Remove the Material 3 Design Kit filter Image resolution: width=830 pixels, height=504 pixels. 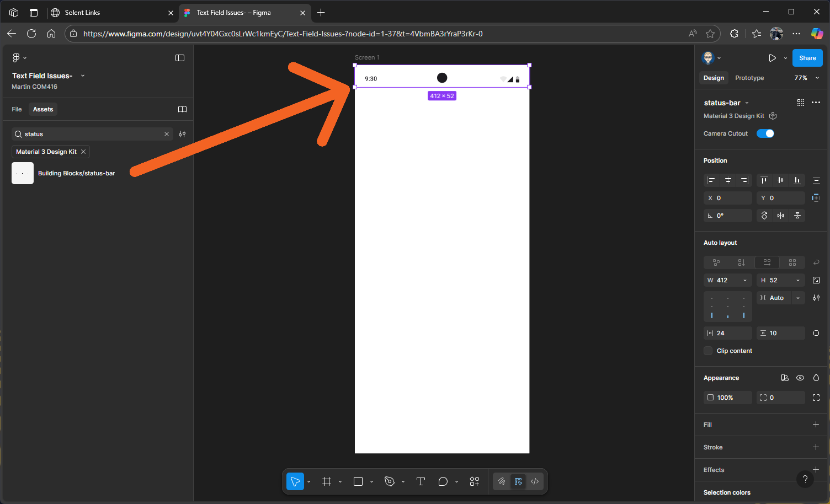(x=83, y=152)
